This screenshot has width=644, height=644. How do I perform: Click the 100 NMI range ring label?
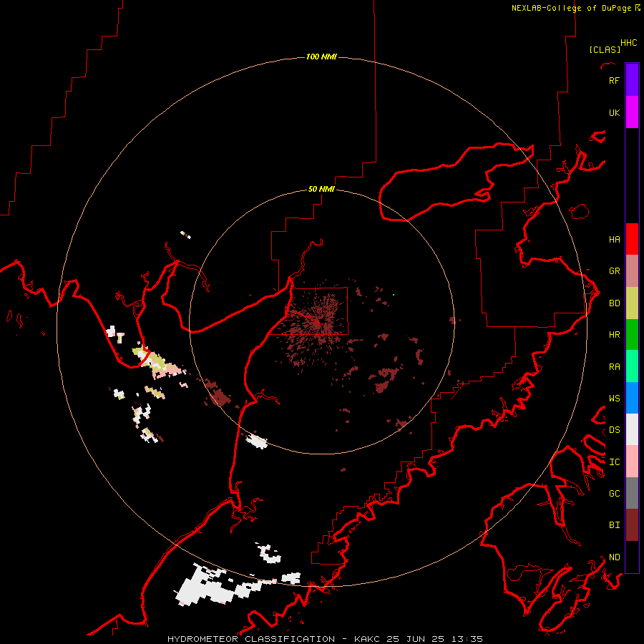(x=321, y=57)
